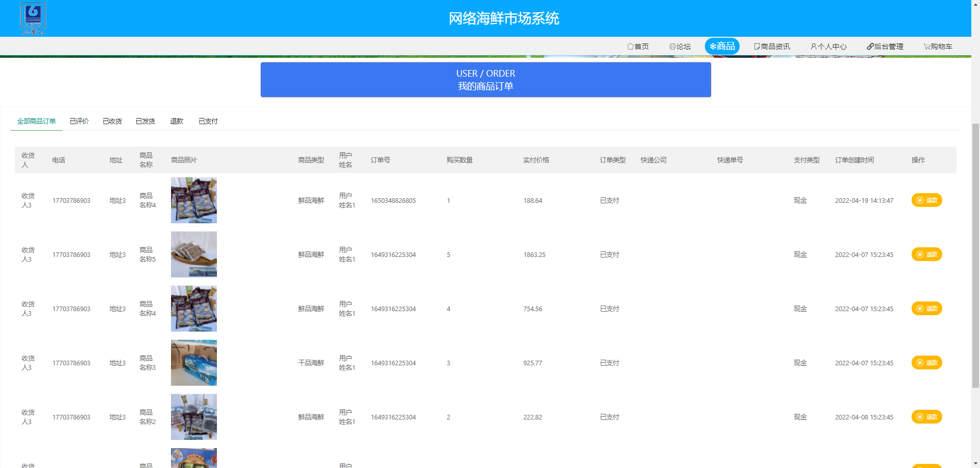Image resolution: width=980 pixels, height=468 pixels.
Task: Open product photo for price 754.56 row
Action: click(x=194, y=309)
